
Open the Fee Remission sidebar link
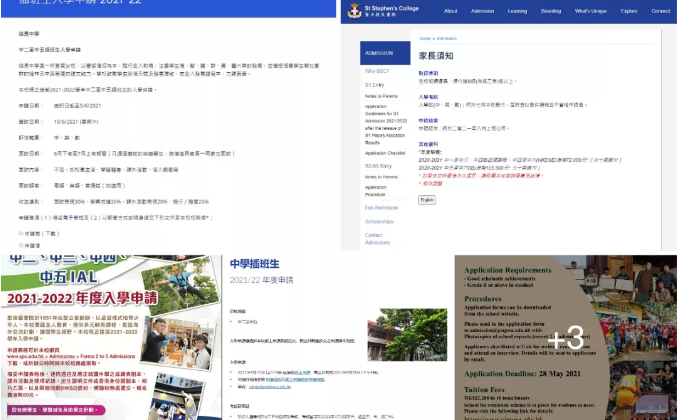pyautogui.click(x=381, y=208)
